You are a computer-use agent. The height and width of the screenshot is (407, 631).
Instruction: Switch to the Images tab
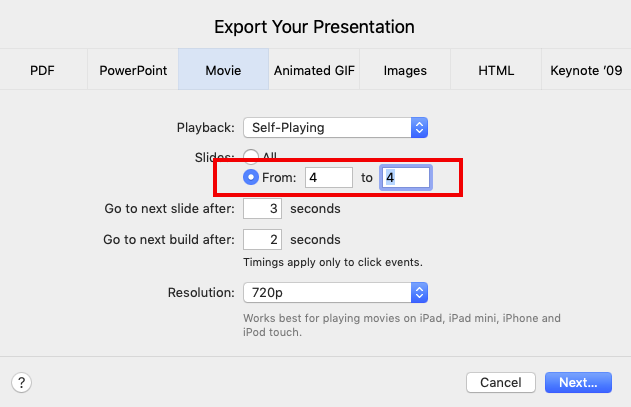[x=404, y=71]
